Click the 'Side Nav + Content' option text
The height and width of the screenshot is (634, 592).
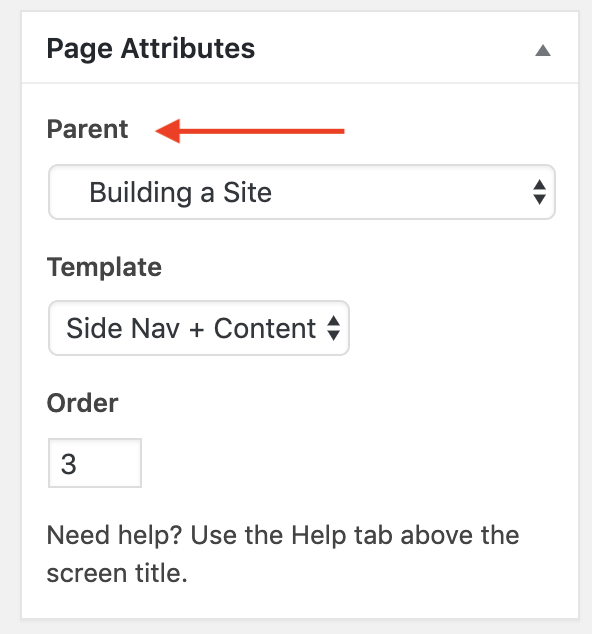pos(191,328)
